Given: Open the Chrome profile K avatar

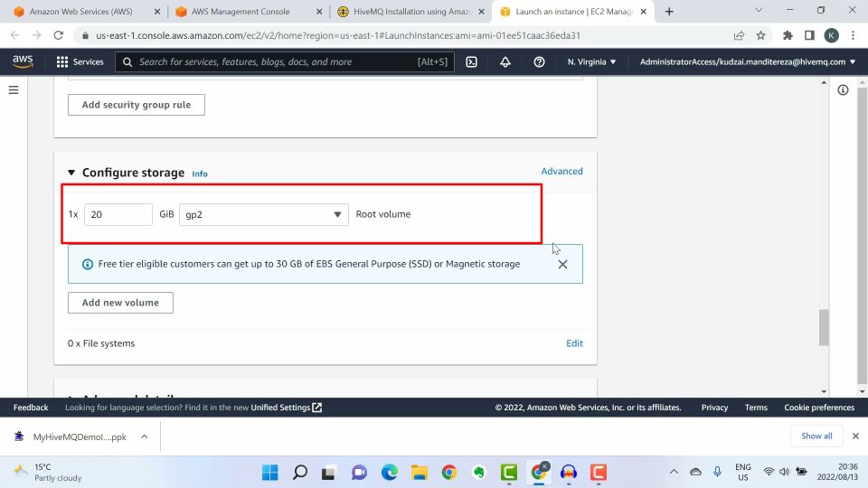Looking at the screenshot, I should [x=831, y=35].
